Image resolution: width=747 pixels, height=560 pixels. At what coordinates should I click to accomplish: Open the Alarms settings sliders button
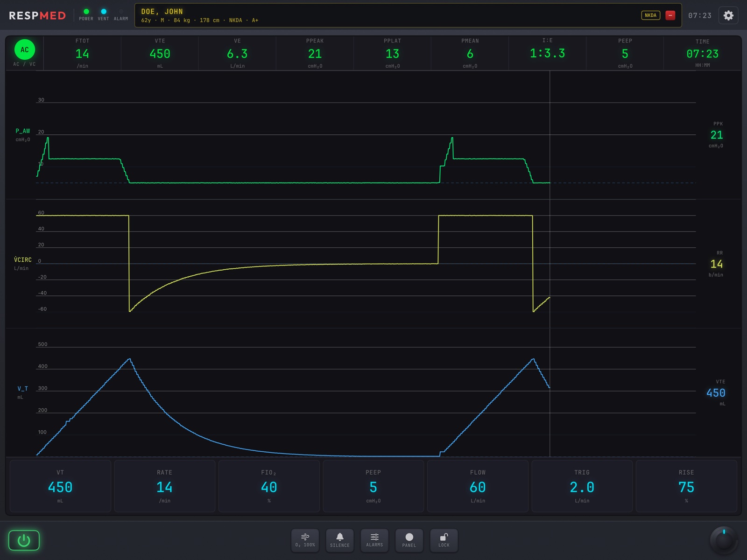[374, 540]
